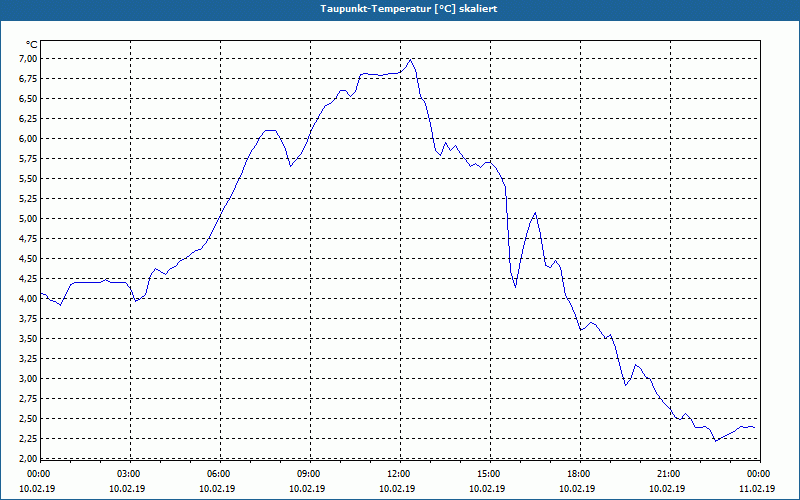The height and width of the screenshot is (500, 800).
Task: Click the 11.02.19 date label
Action: tap(758, 489)
